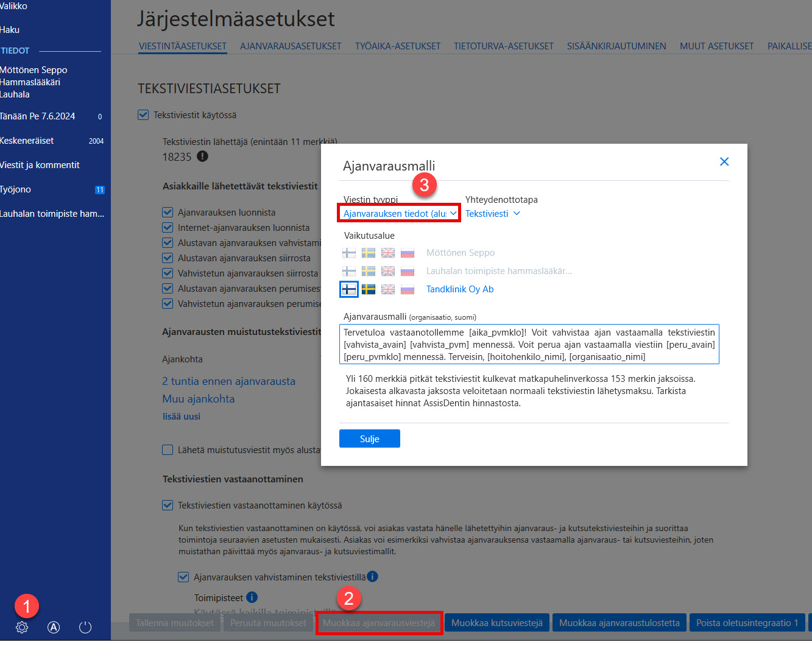The image size is (812, 648).
Task: Click Möttönen Seppo name in sidebar
Action: click(34, 70)
